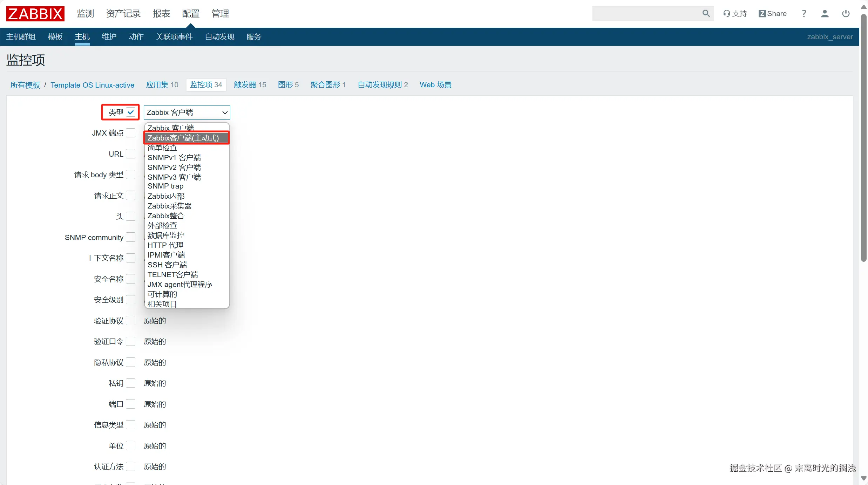Choose SNMP trap from the list
The width and height of the screenshot is (868, 485).
[x=165, y=186]
